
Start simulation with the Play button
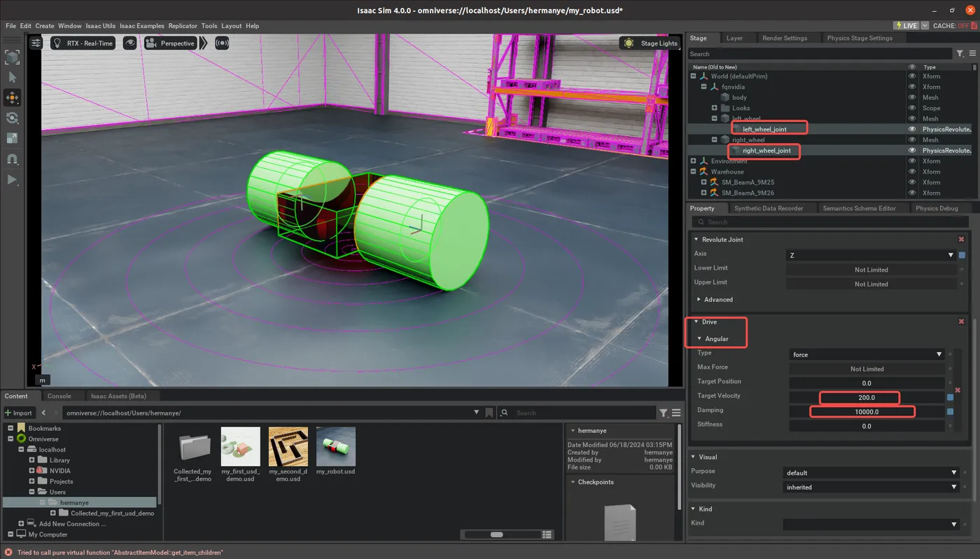pos(12,180)
